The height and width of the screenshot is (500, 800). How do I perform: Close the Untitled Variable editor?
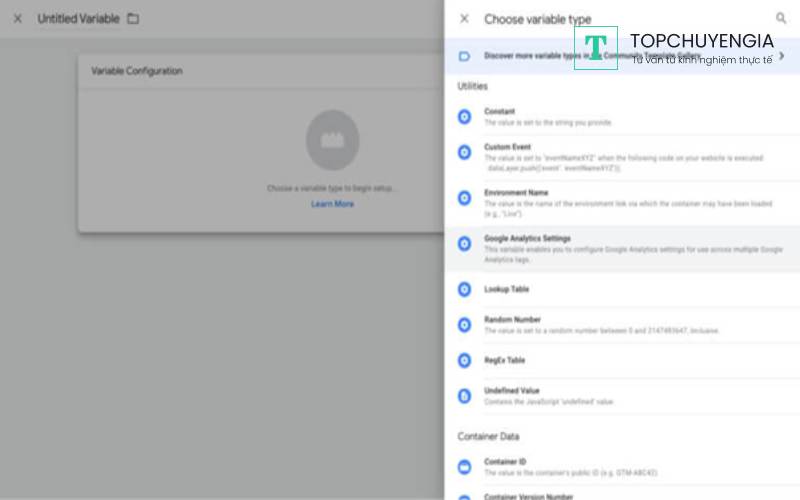[x=17, y=19]
